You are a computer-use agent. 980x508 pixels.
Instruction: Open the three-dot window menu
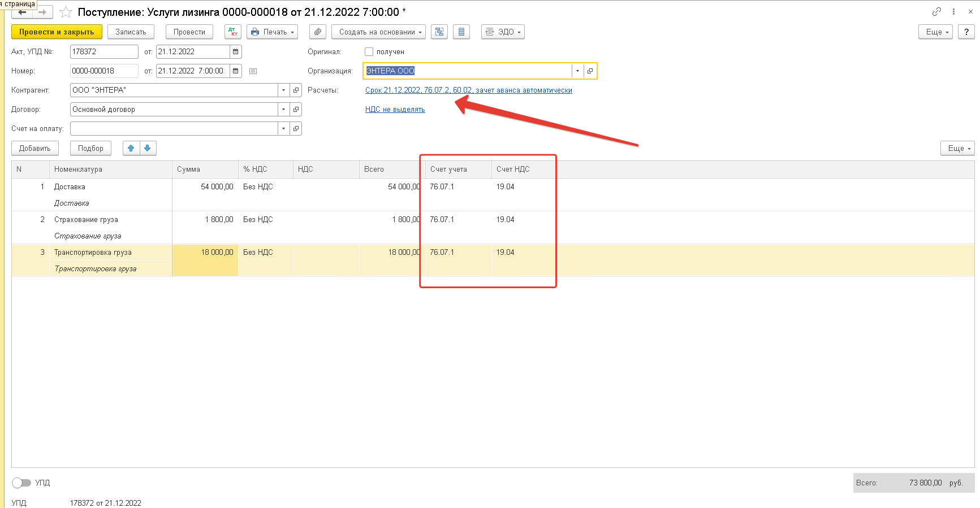(953, 12)
